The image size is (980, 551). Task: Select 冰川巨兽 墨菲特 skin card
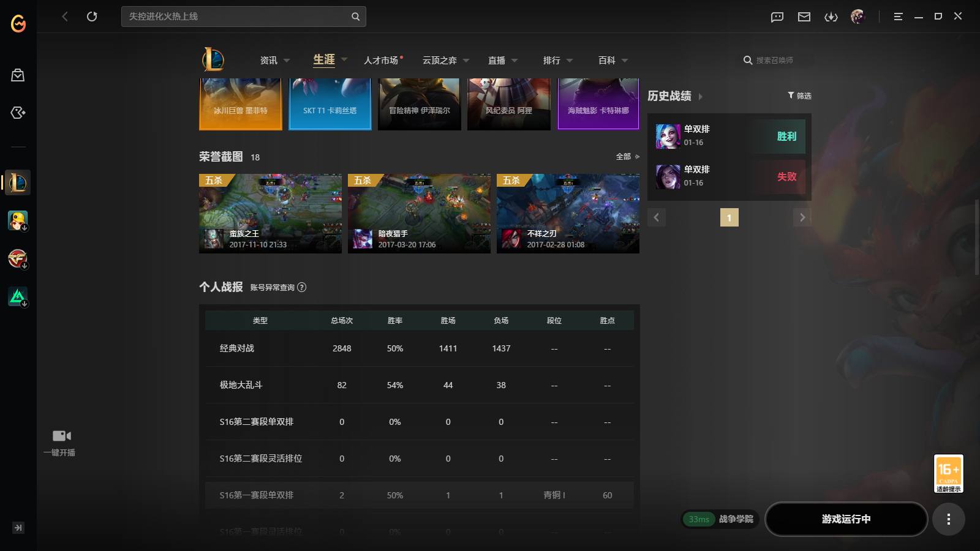click(241, 104)
